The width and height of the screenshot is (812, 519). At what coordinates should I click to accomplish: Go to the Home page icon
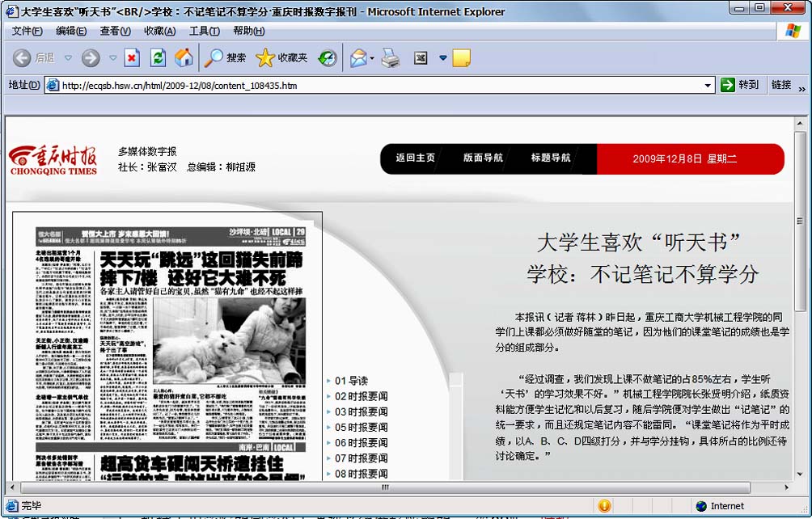pos(184,58)
